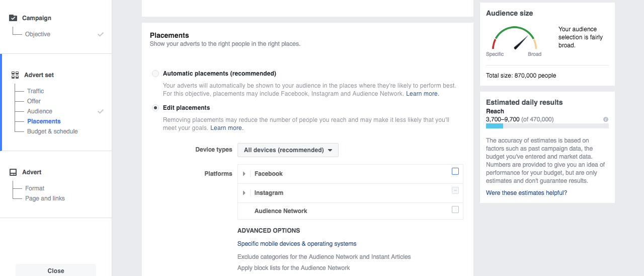This screenshot has height=276, width=644.
Task: Toggle the Instagram platform checkbox
Action: tap(455, 190)
